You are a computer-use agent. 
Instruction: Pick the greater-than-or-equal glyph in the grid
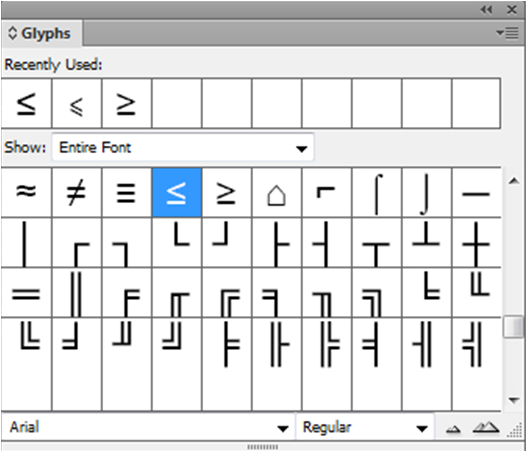[227, 193]
